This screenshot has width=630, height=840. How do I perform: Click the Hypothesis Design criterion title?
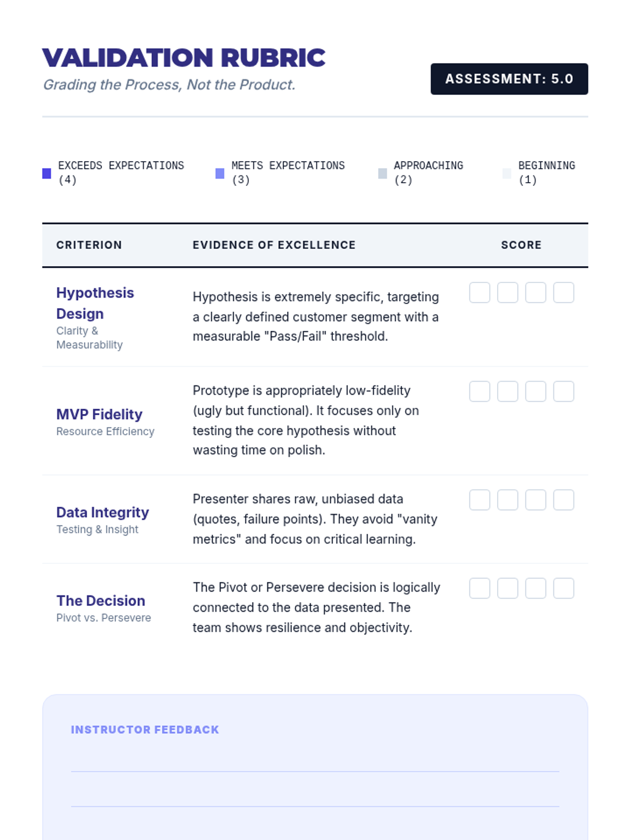tap(95, 303)
